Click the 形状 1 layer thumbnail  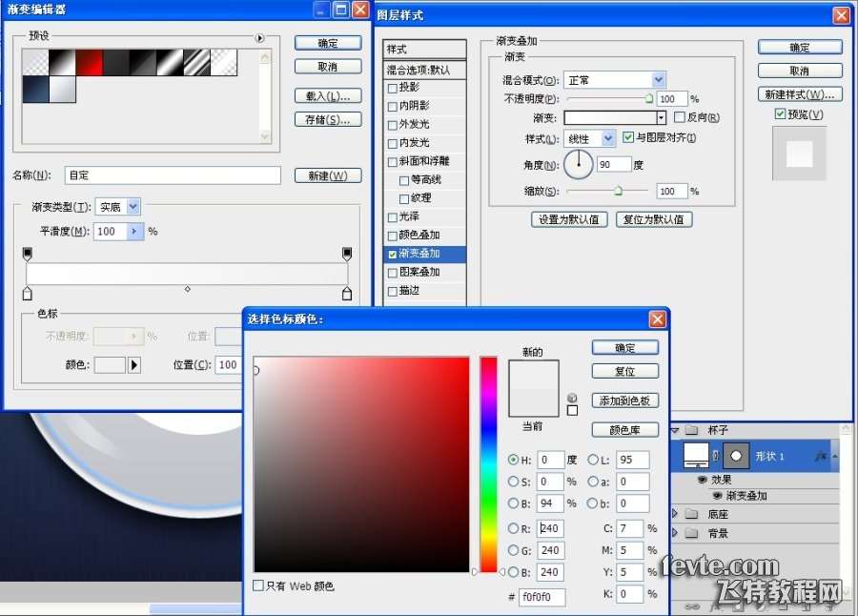[696, 456]
